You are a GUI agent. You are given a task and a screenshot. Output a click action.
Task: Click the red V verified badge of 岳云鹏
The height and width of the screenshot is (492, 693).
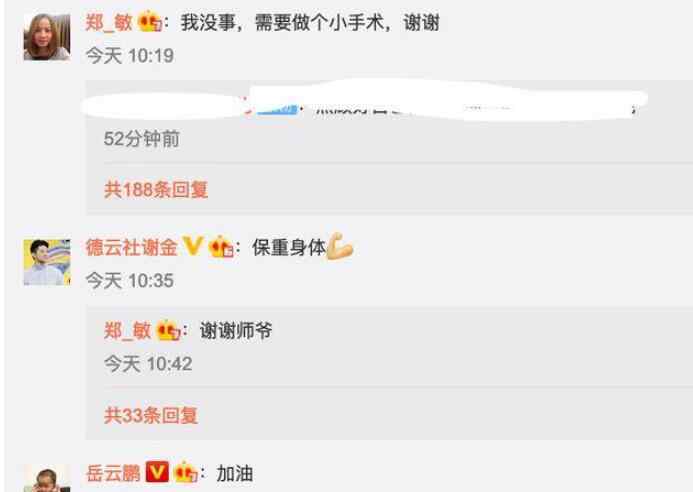157,472
